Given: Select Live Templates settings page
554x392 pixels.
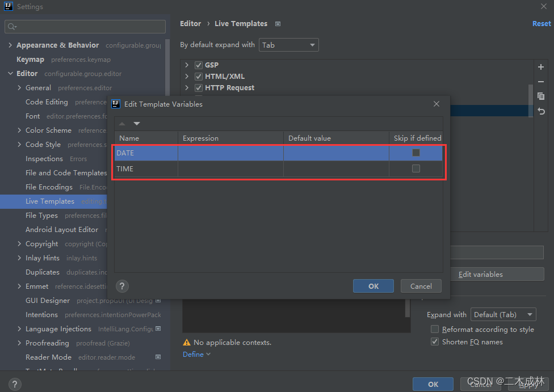Looking at the screenshot, I should 50,201.
